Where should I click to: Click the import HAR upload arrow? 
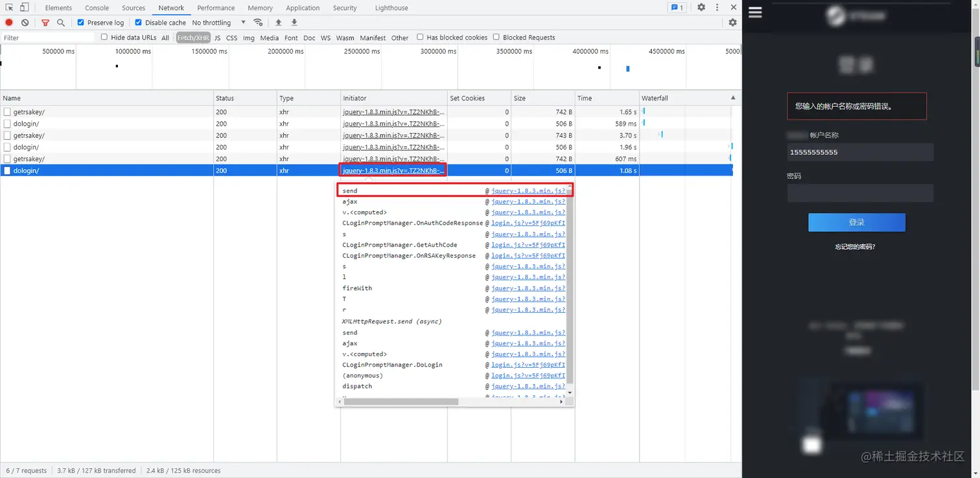pos(279,23)
